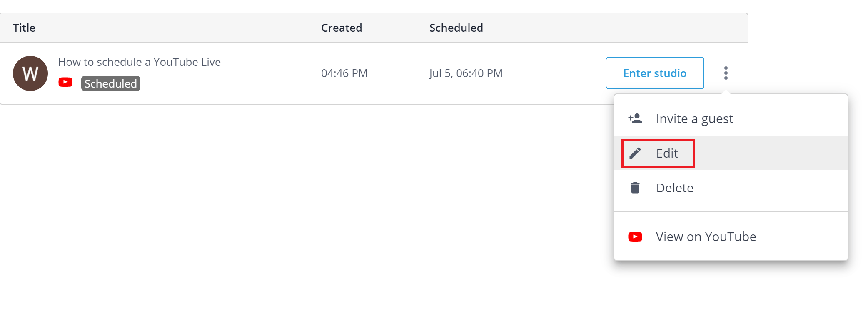
Task: Click the Scheduled column header
Action: (x=456, y=28)
